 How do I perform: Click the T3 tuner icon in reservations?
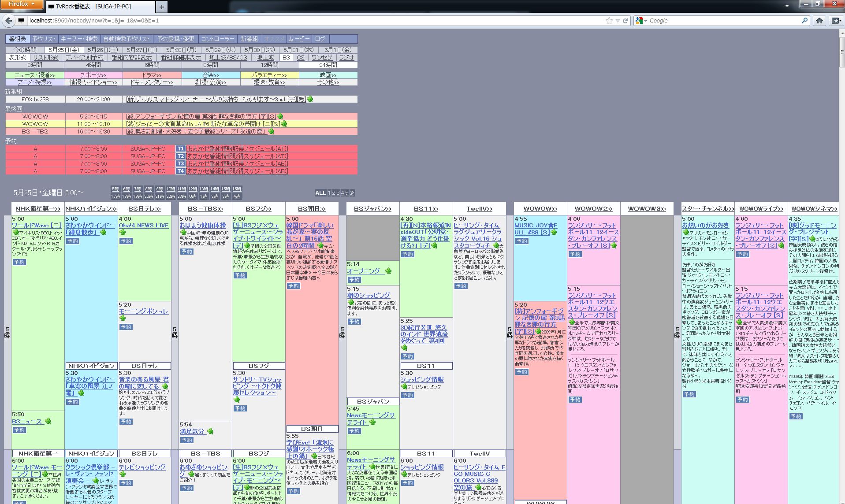coord(180,163)
